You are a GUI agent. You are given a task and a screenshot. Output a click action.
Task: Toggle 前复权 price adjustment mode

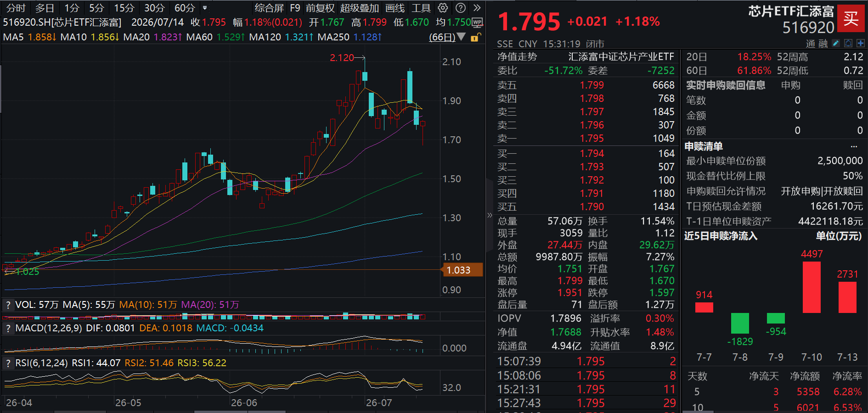coord(320,8)
